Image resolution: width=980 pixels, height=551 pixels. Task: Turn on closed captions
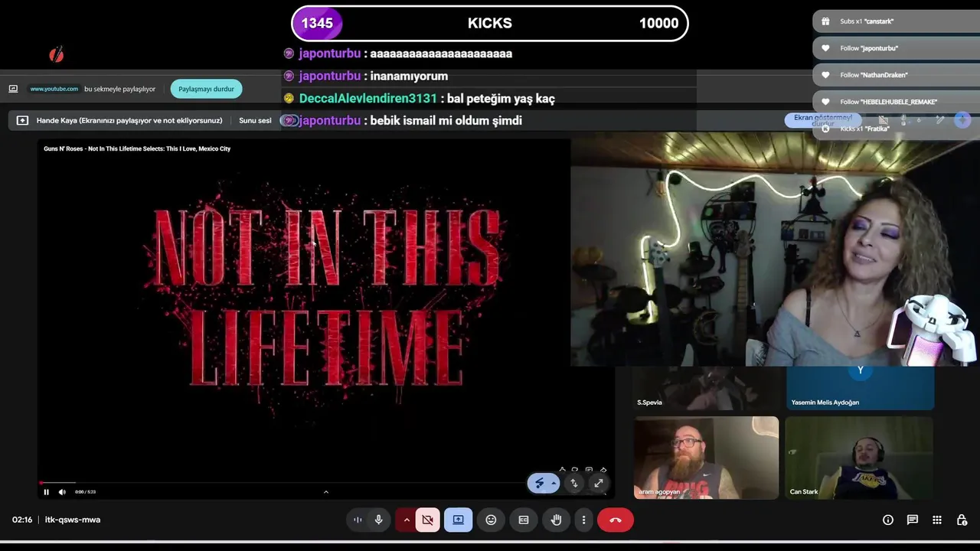point(524,520)
